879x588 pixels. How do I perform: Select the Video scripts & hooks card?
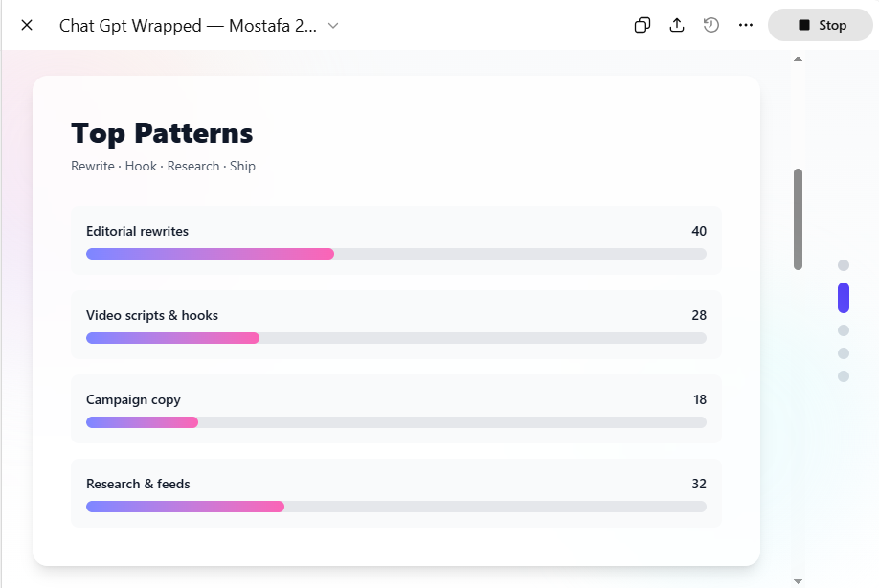[396, 325]
